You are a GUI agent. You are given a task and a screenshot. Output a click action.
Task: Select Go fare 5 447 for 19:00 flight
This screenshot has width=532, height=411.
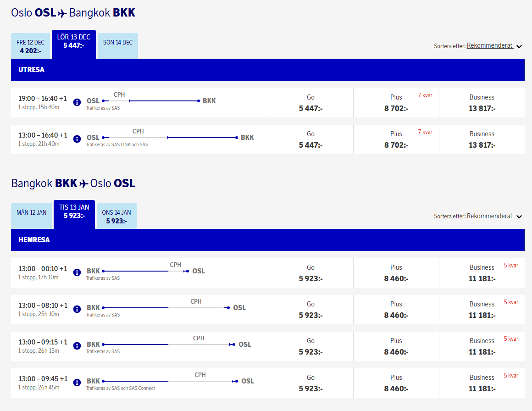[310, 103]
